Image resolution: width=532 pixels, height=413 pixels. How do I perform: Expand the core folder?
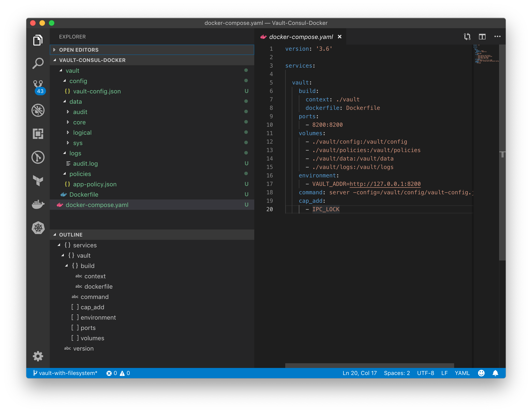point(152,122)
